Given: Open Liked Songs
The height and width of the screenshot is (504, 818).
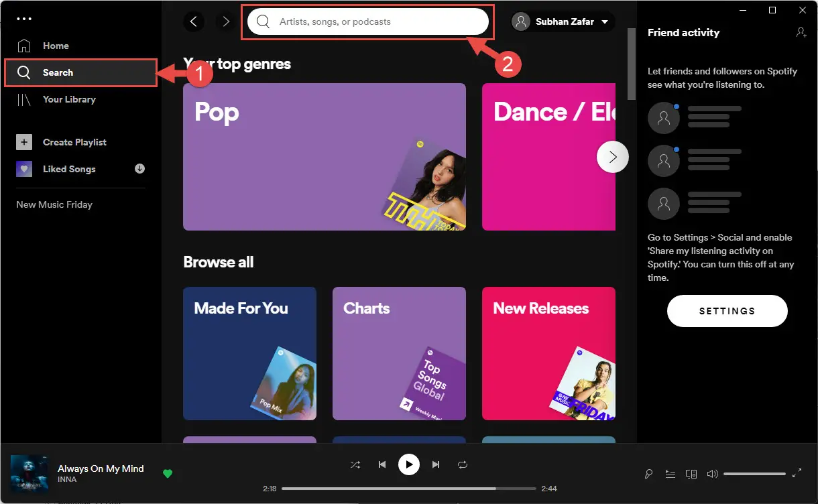Looking at the screenshot, I should 69,169.
